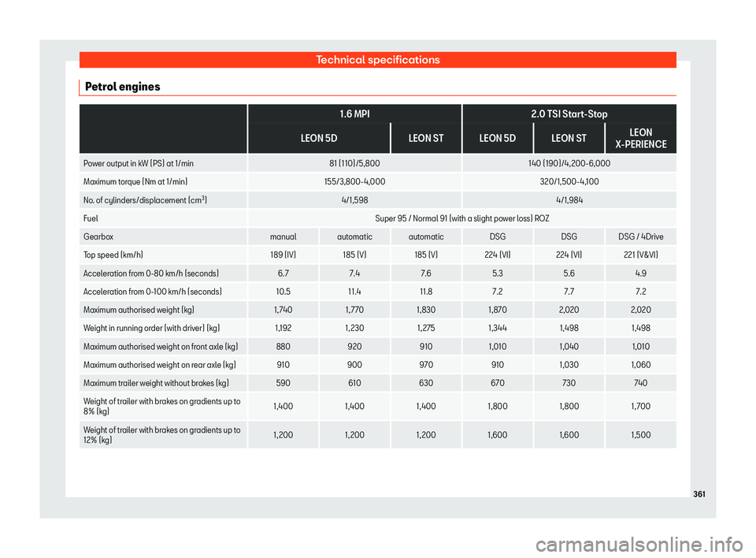Select the Maximum torque row label

pyautogui.click(x=135, y=181)
